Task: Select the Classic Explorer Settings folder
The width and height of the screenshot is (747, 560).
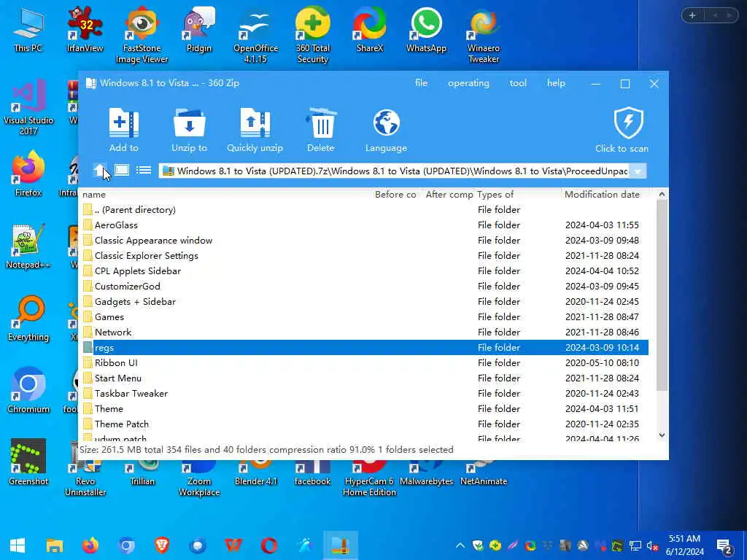Action: click(365, 255)
